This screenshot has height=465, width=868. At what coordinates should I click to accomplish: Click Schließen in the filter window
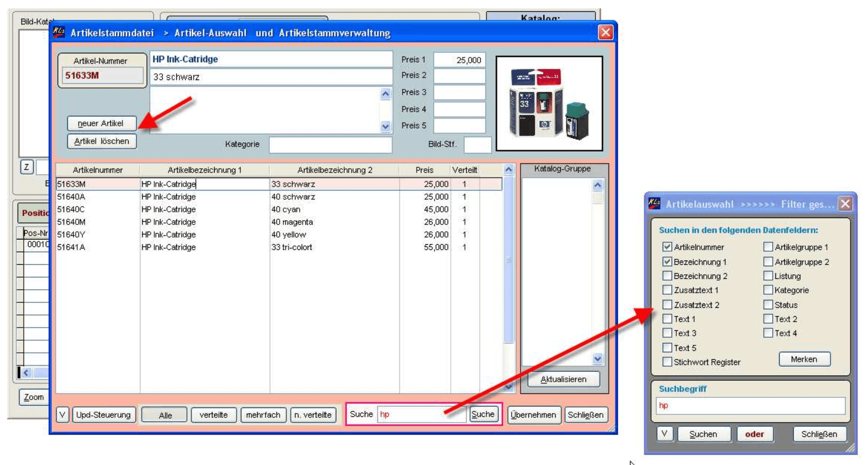pos(819,434)
